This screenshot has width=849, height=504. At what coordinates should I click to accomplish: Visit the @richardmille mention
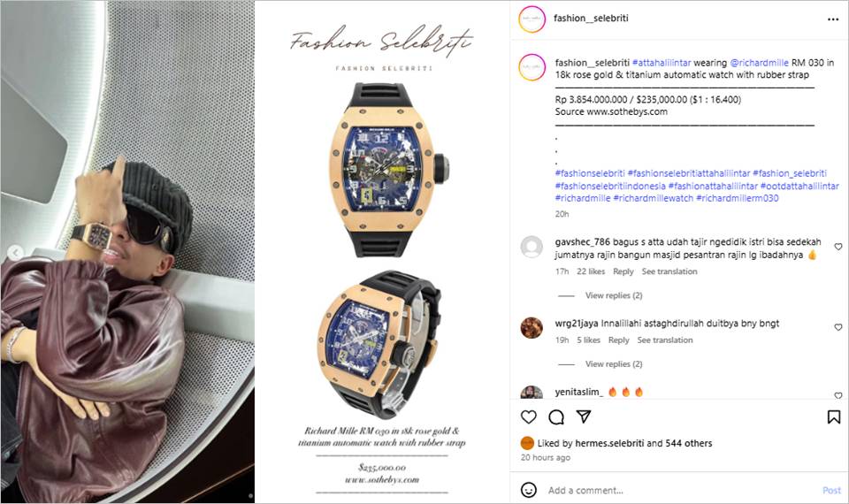coord(759,63)
